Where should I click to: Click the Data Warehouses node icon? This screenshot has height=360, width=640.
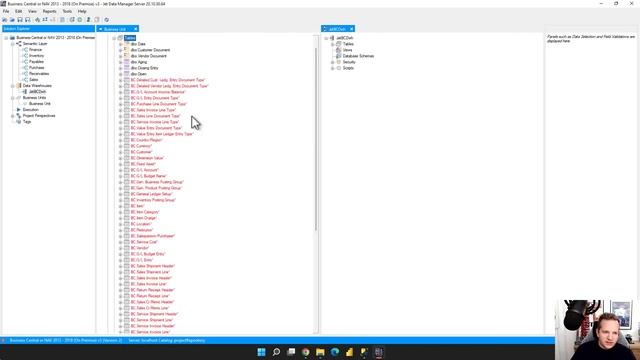coord(18,86)
